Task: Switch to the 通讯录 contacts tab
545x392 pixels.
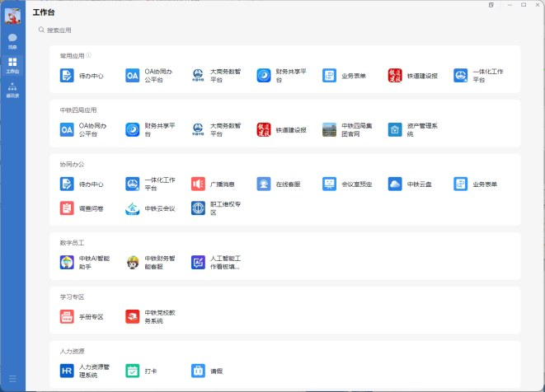Action: 12,89
